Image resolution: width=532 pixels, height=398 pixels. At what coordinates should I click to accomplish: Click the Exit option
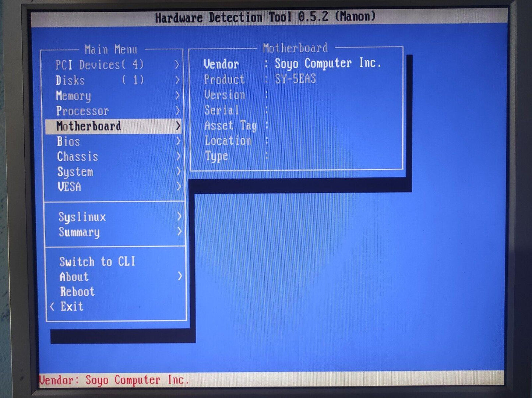pyautogui.click(x=72, y=307)
